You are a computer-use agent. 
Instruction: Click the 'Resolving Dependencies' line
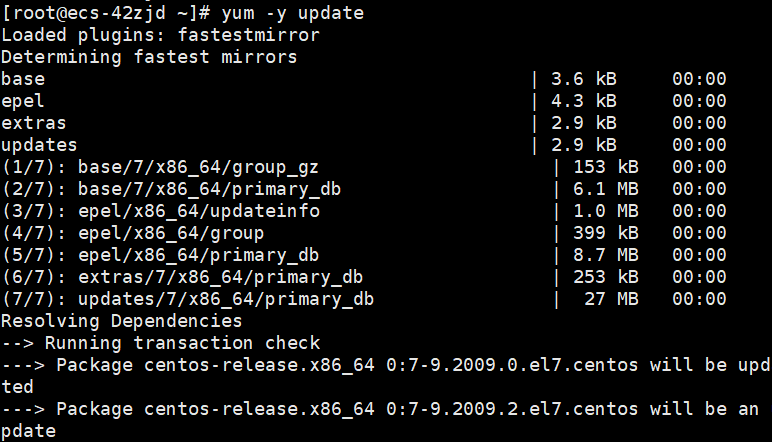point(122,321)
